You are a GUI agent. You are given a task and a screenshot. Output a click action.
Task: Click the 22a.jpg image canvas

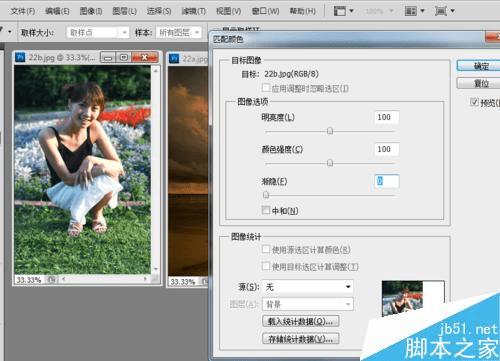[x=188, y=171]
